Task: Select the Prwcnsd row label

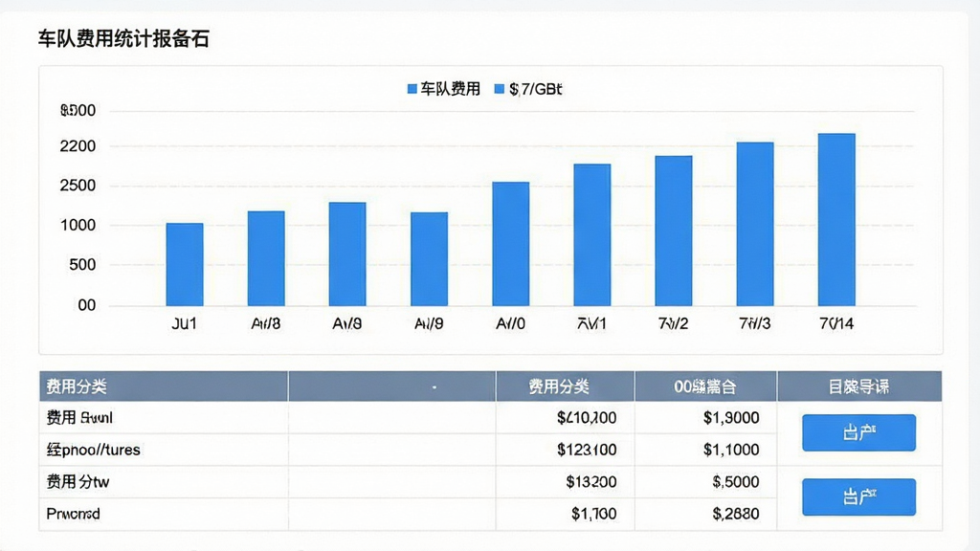Action: tap(73, 514)
